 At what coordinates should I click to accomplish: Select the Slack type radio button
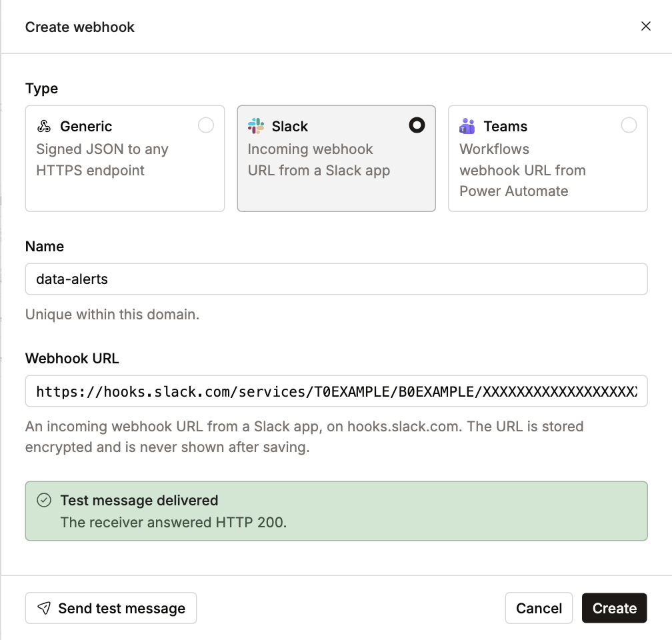(417, 125)
